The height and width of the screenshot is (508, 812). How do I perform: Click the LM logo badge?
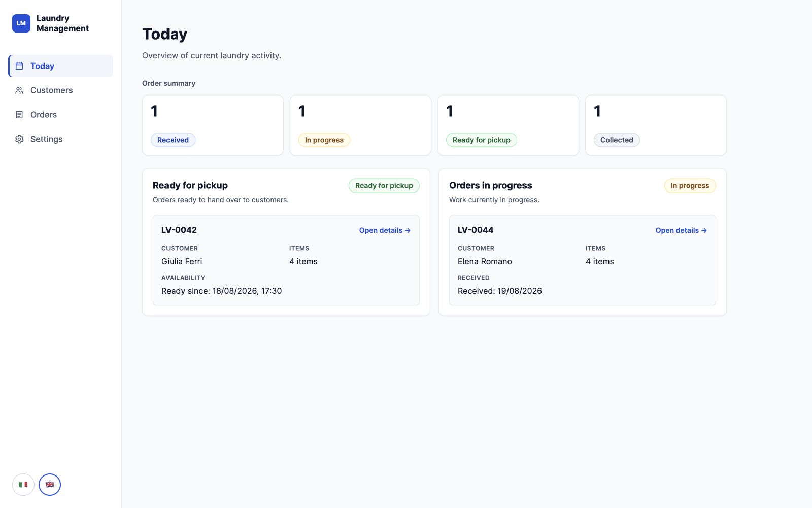click(21, 23)
